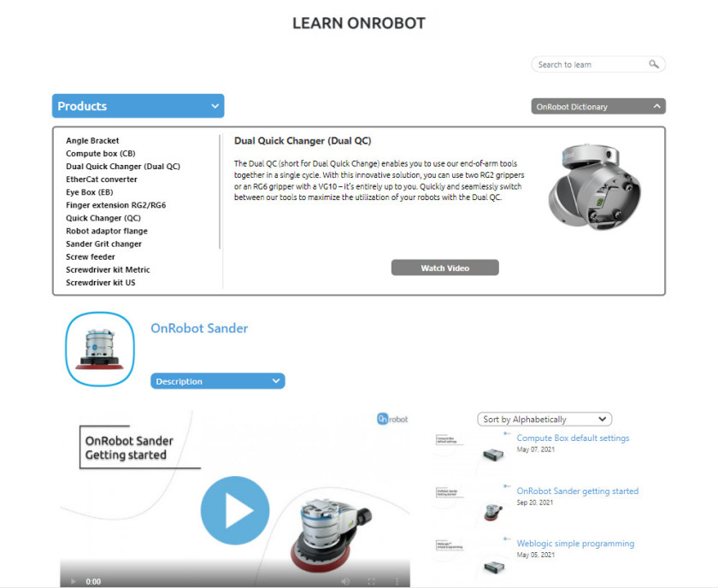Image resolution: width=718 pixels, height=588 pixels.
Task: Focus the Search to learn field
Action: click(598, 65)
